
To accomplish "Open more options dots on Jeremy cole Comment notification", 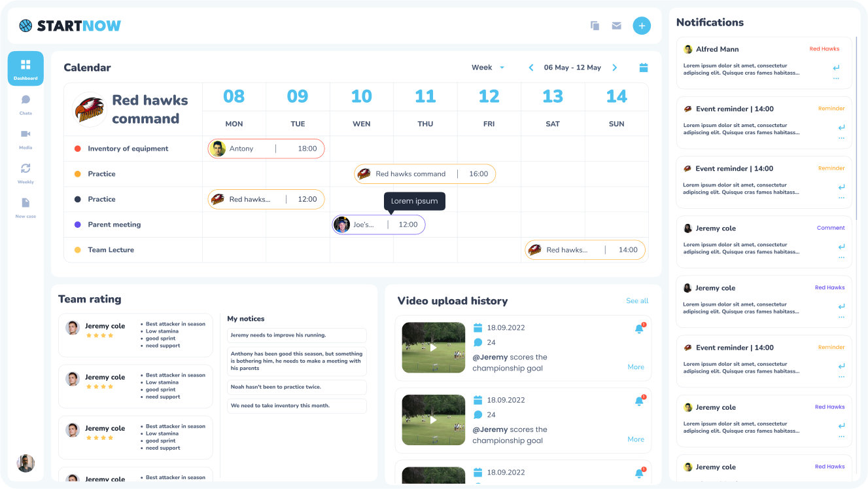I will [x=841, y=257].
